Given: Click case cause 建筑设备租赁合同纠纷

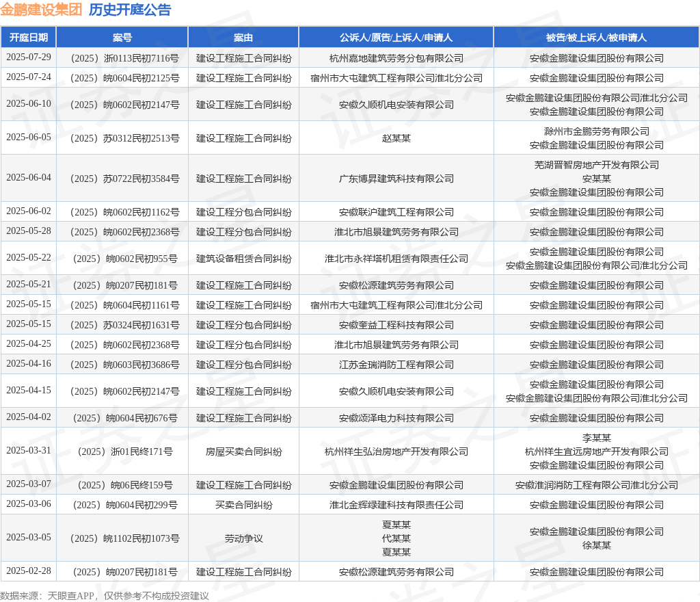Looking at the screenshot, I should pos(243,259).
